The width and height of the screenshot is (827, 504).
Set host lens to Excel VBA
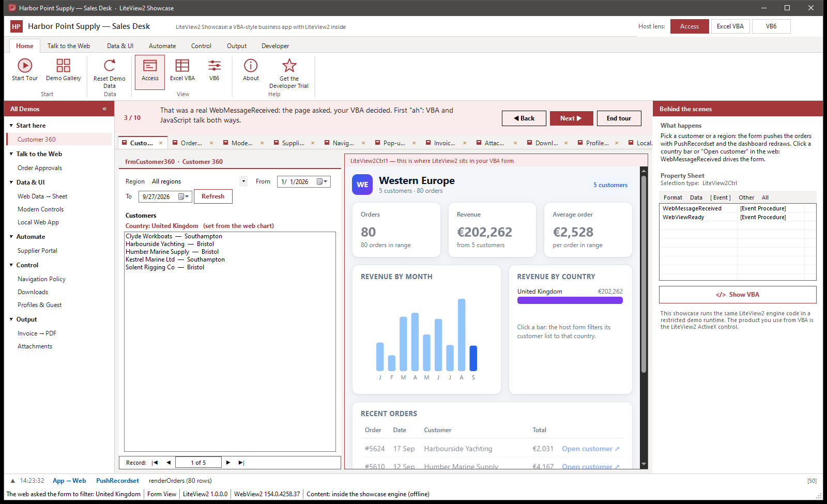tap(730, 26)
